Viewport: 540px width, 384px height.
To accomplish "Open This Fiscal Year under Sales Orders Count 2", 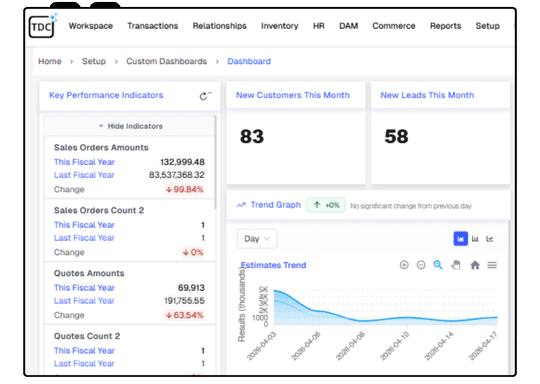I will point(84,225).
